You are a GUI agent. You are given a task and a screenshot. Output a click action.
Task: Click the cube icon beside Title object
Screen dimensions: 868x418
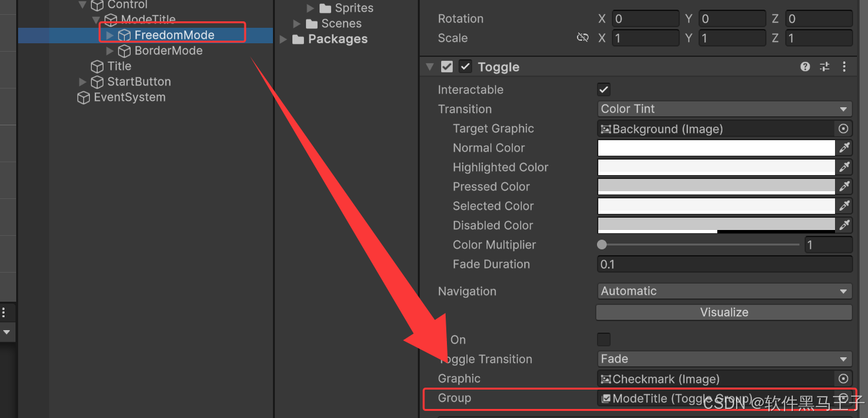[97, 66]
